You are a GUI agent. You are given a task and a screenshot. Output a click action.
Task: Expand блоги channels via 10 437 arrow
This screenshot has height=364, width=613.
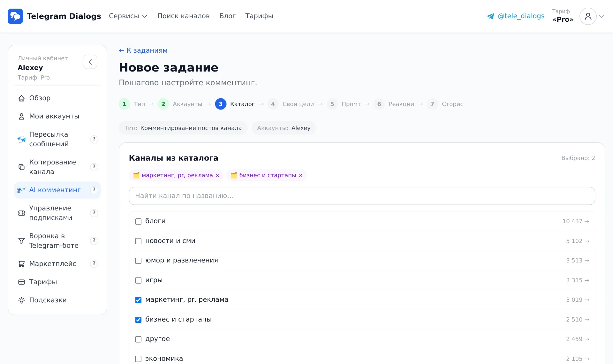click(x=576, y=221)
